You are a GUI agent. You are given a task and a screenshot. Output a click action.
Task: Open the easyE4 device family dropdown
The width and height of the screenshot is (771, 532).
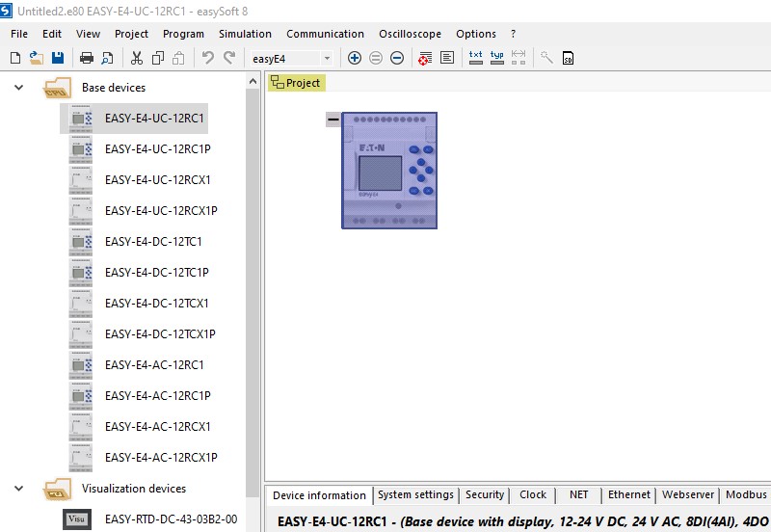coord(327,59)
